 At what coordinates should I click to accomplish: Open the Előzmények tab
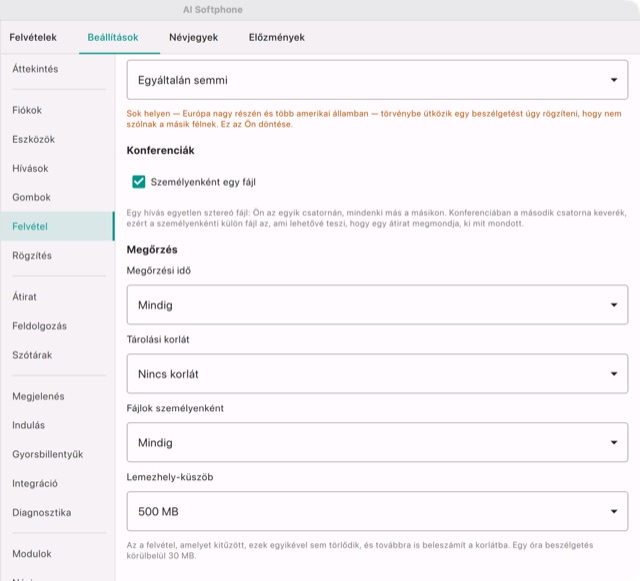pos(277,38)
